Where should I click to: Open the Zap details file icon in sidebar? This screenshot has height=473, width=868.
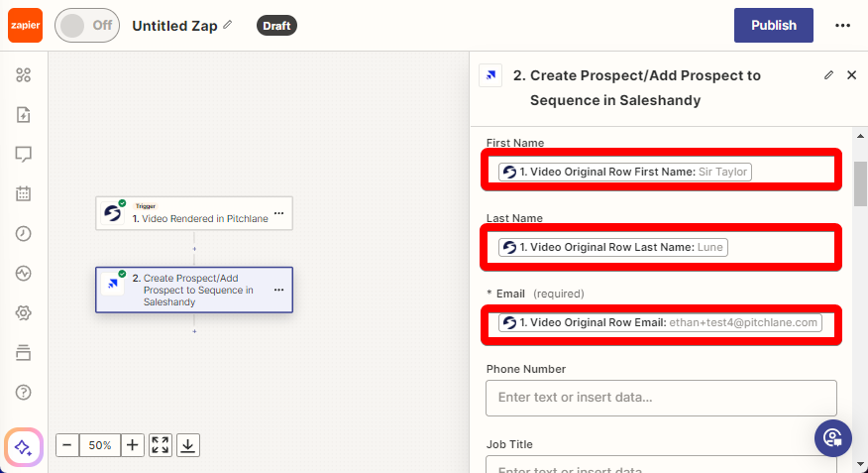click(23, 115)
